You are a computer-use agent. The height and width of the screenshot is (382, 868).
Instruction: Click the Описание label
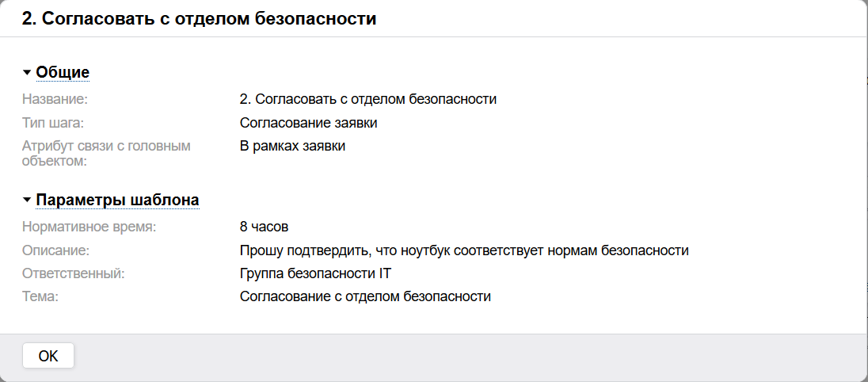55,250
